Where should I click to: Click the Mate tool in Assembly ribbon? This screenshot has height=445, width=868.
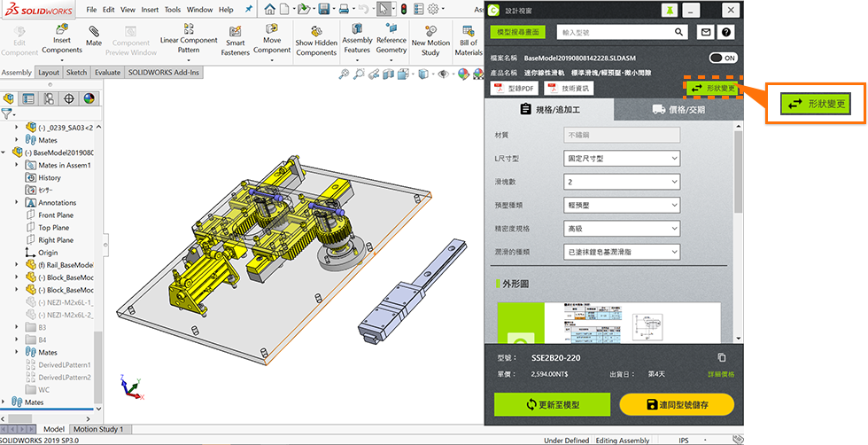click(x=93, y=36)
